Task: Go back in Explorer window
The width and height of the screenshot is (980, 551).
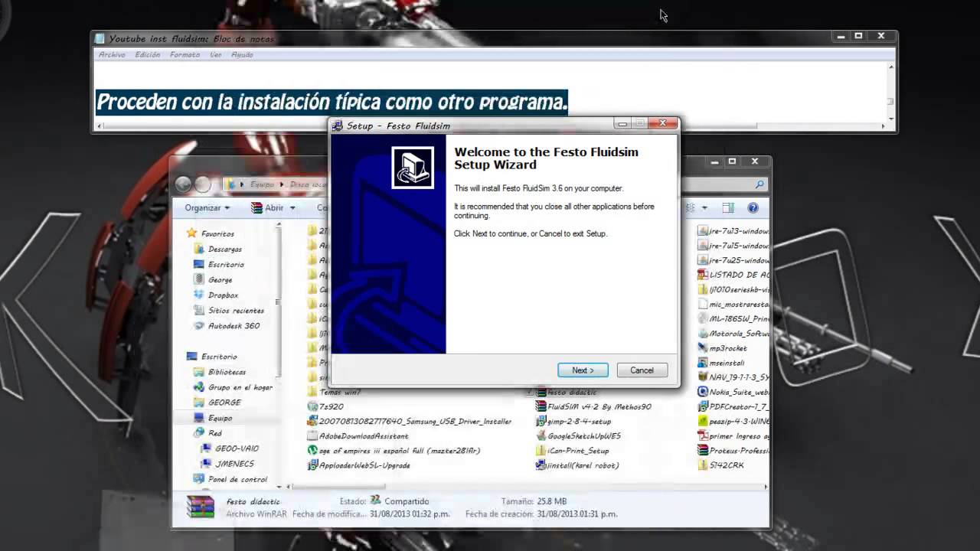Action: (x=183, y=184)
